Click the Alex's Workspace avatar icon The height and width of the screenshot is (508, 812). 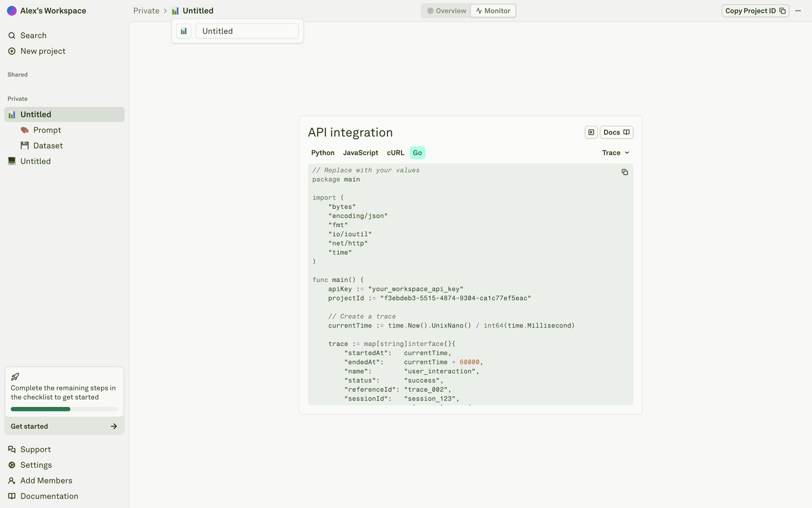click(12, 11)
